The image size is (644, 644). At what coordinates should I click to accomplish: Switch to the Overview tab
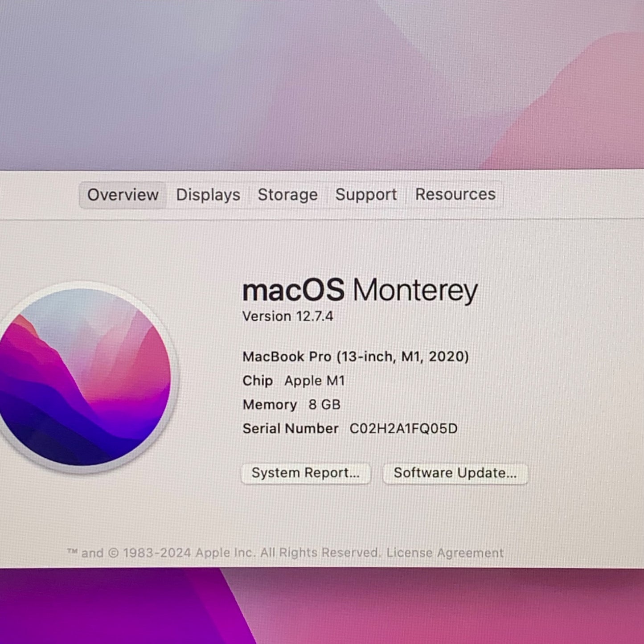(123, 195)
